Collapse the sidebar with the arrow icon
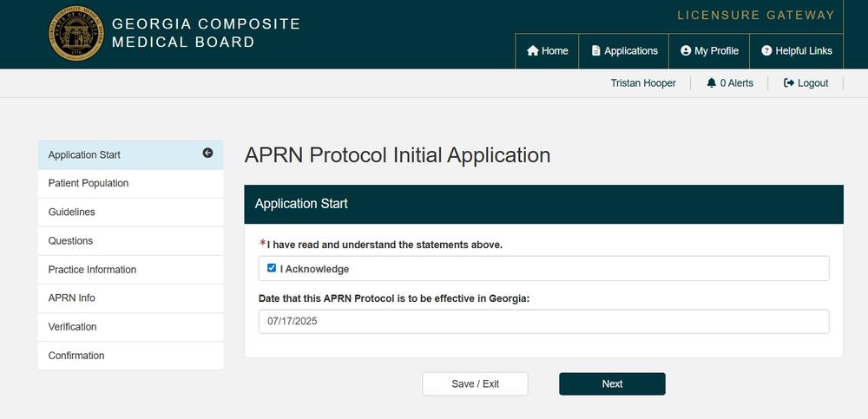Viewport: 868px width, 419px height. coord(207,154)
